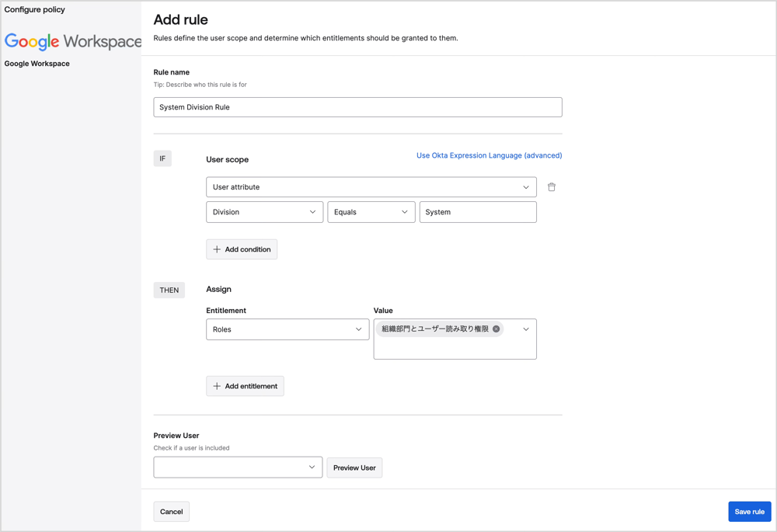Expand the Value selection chevron
777x532 pixels.
coord(526,329)
